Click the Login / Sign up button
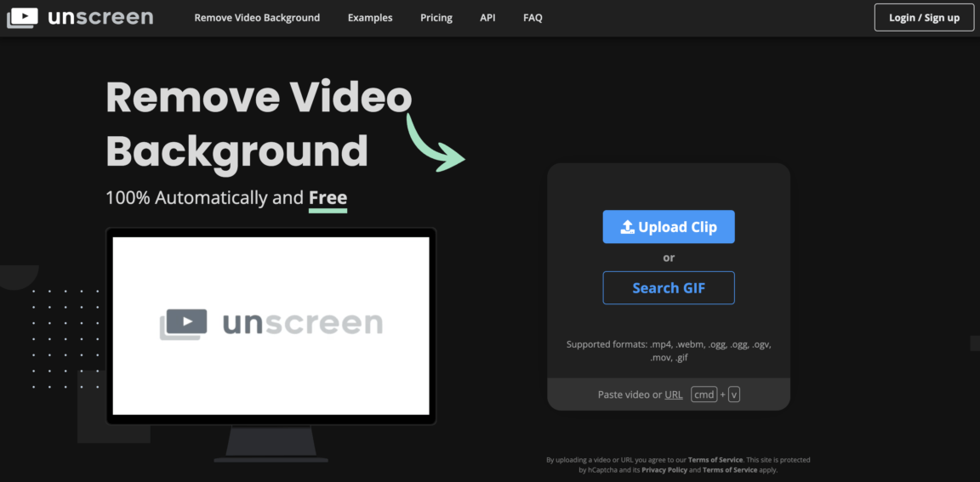Screen dimensions: 980x482 924,18
